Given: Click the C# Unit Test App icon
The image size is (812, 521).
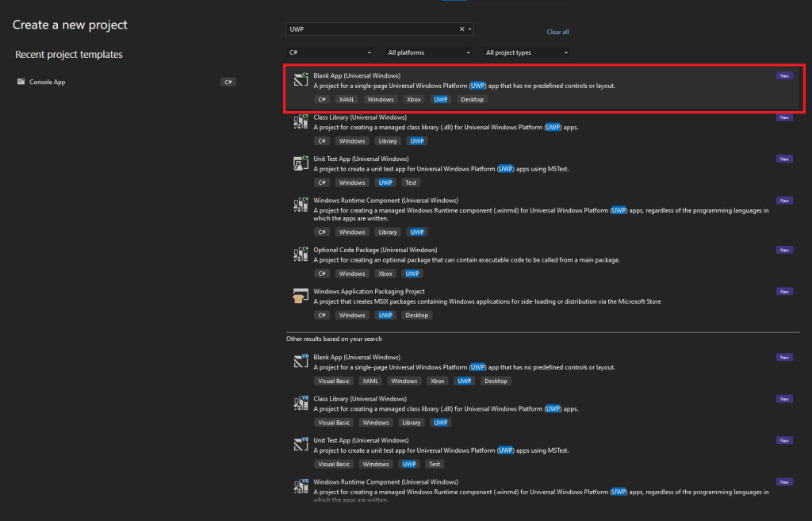Looking at the screenshot, I should (x=301, y=163).
